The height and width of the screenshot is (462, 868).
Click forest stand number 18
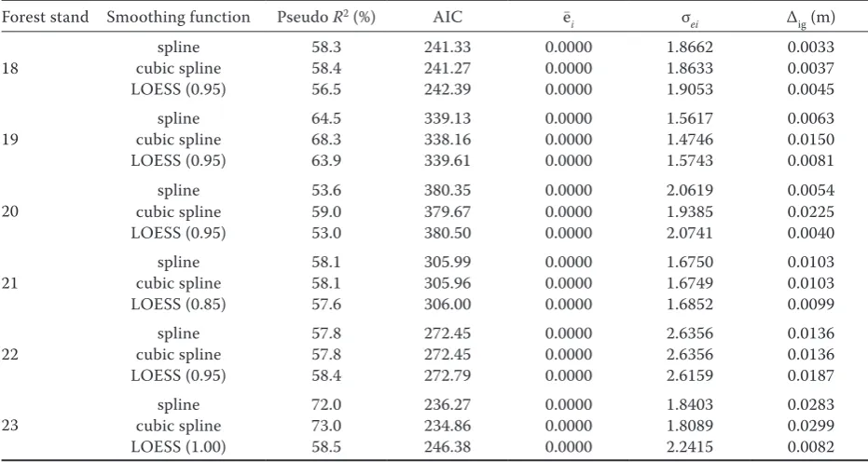coord(10,69)
